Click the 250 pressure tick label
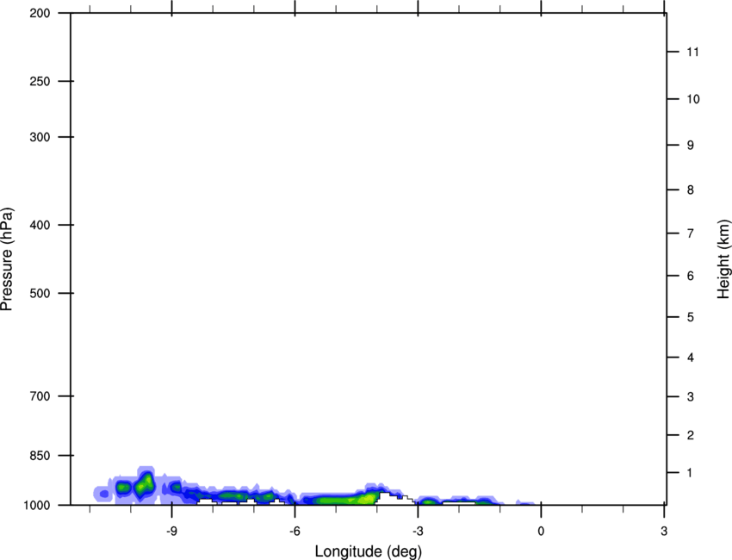The height and width of the screenshot is (560, 732). pyautogui.click(x=40, y=81)
